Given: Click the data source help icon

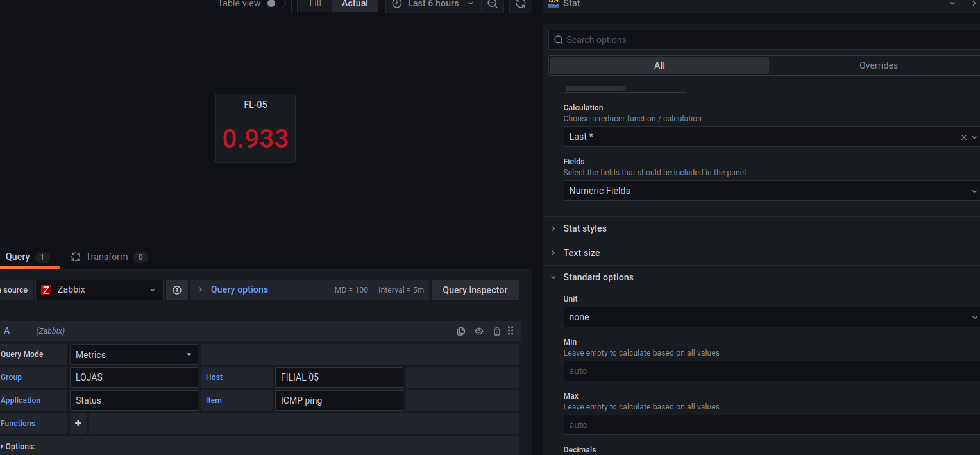Looking at the screenshot, I should (x=177, y=290).
